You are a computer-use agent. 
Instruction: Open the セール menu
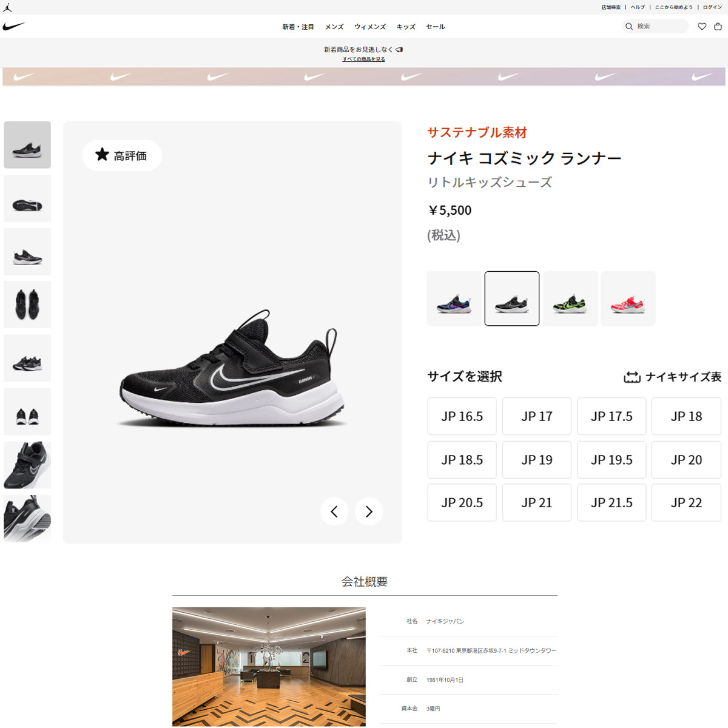click(436, 27)
